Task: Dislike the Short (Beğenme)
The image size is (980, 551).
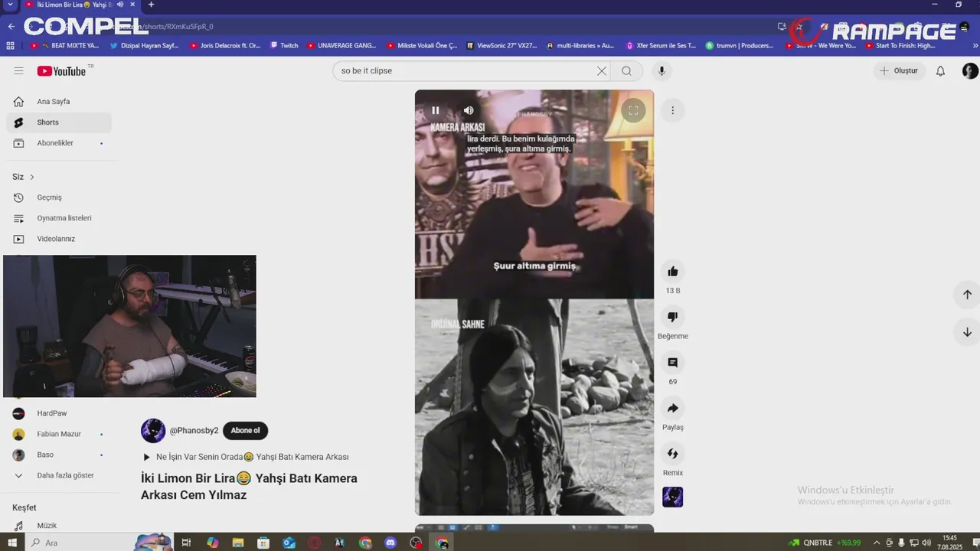Action: [x=672, y=317]
